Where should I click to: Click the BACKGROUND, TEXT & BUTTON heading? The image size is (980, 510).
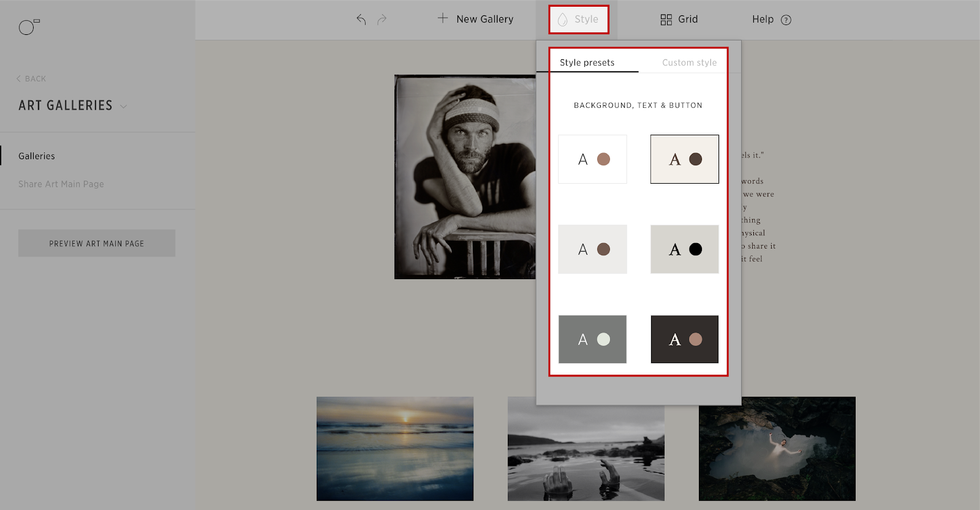coord(638,105)
